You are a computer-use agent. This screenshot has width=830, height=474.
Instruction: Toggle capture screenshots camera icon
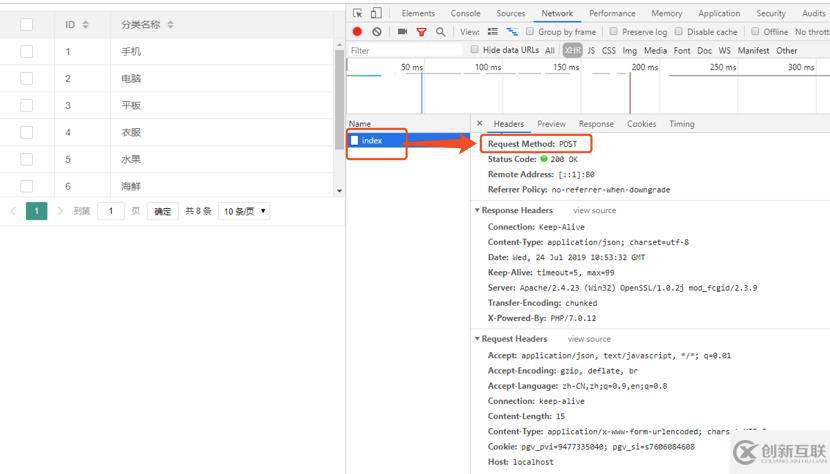(402, 32)
